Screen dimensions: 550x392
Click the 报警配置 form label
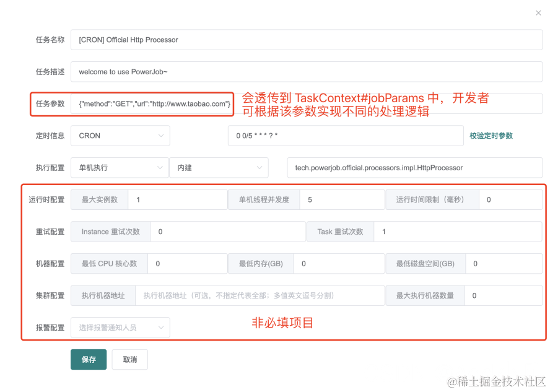pos(50,328)
